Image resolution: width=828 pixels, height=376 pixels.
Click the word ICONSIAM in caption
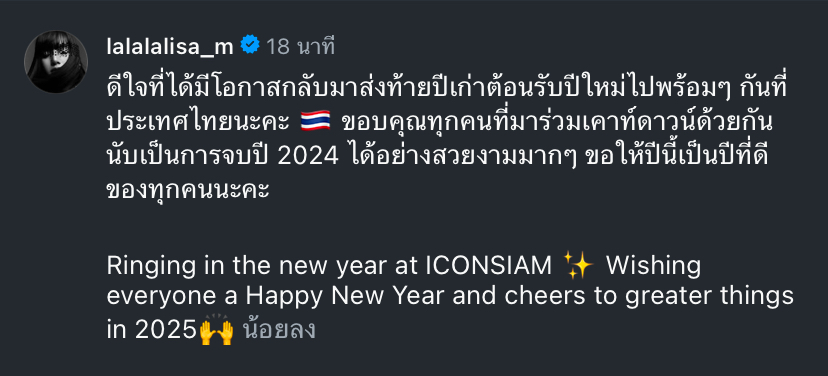tap(488, 266)
